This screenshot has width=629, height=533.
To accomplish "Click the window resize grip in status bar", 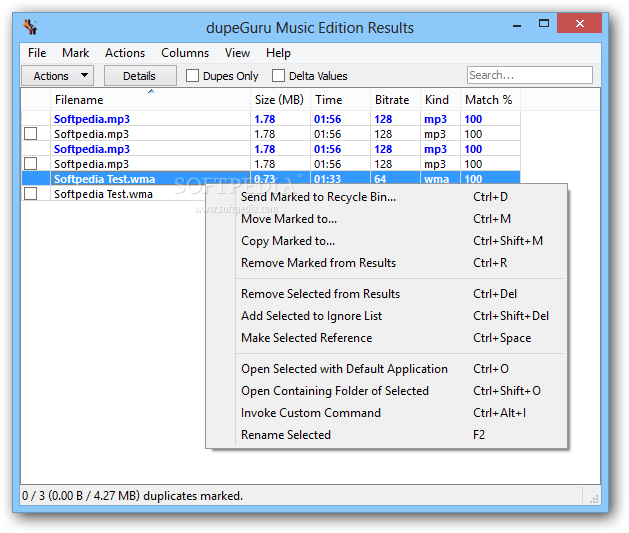I will tap(594, 499).
